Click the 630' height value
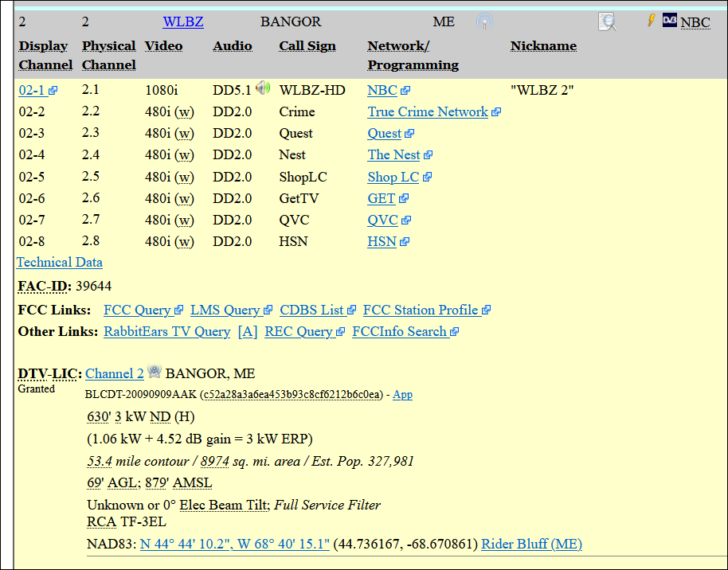Viewport: 728px width, 570px height. [x=99, y=417]
